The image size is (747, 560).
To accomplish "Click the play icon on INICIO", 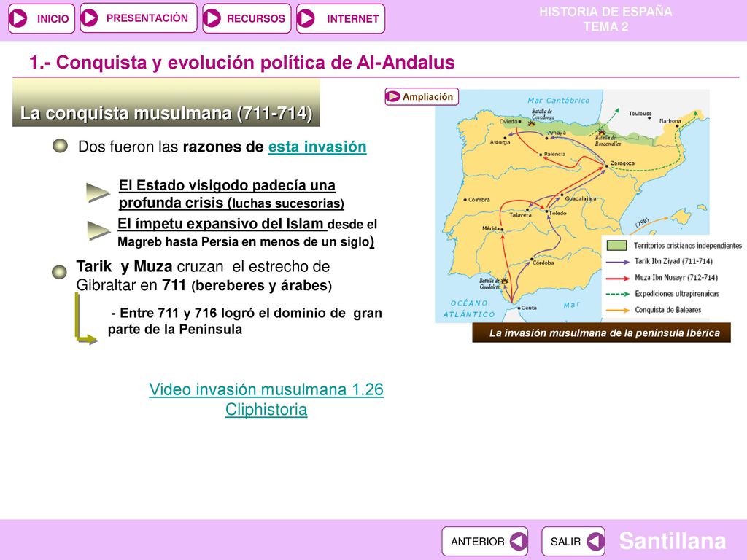I will point(18,18).
